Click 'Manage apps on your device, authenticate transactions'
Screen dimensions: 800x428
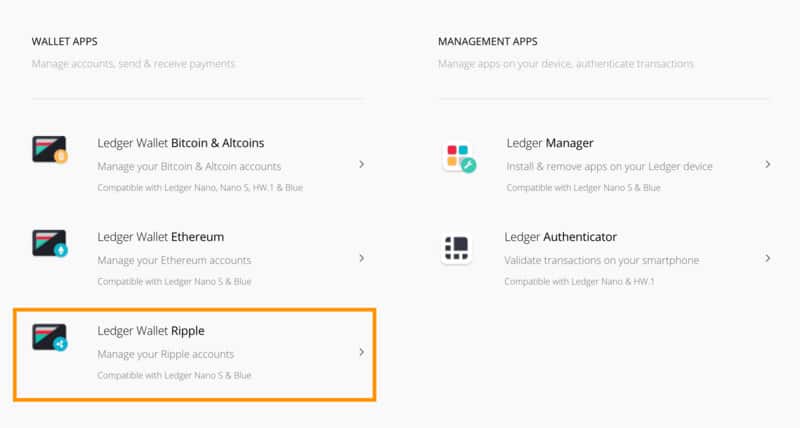tap(566, 64)
